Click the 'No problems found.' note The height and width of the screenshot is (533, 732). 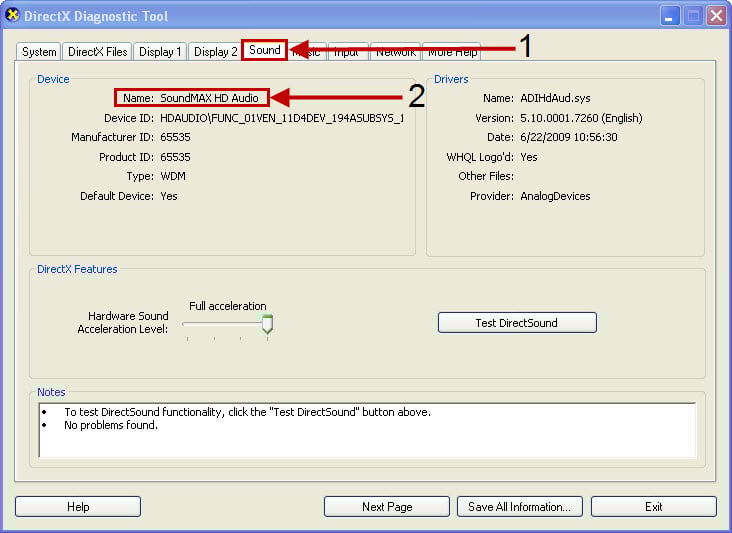(x=111, y=425)
